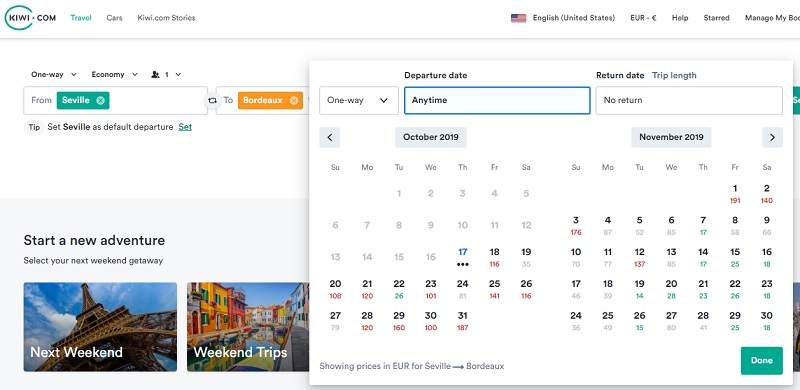Focus the No return date field
Screen dimensions: 800x390
689,101
